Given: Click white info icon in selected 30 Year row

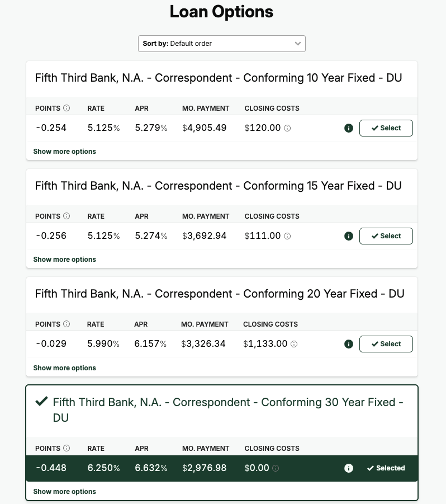Looking at the screenshot, I should (x=349, y=468).
